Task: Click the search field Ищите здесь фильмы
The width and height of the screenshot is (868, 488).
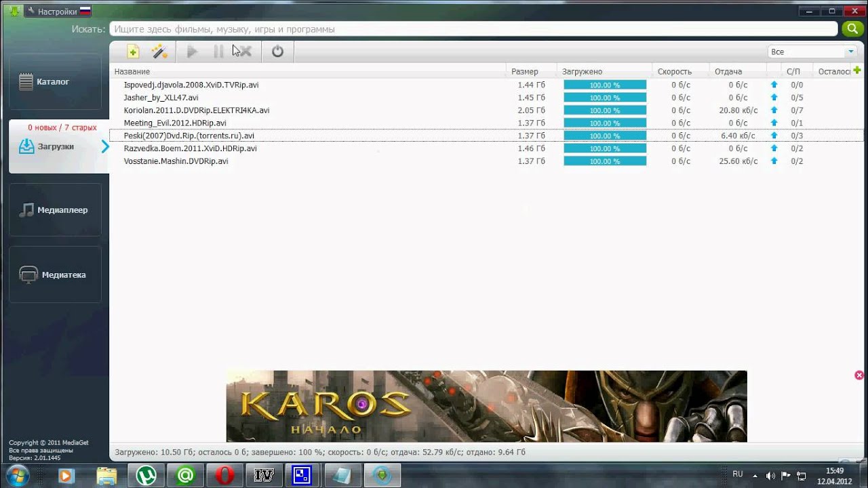Action: (x=474, y=29)
